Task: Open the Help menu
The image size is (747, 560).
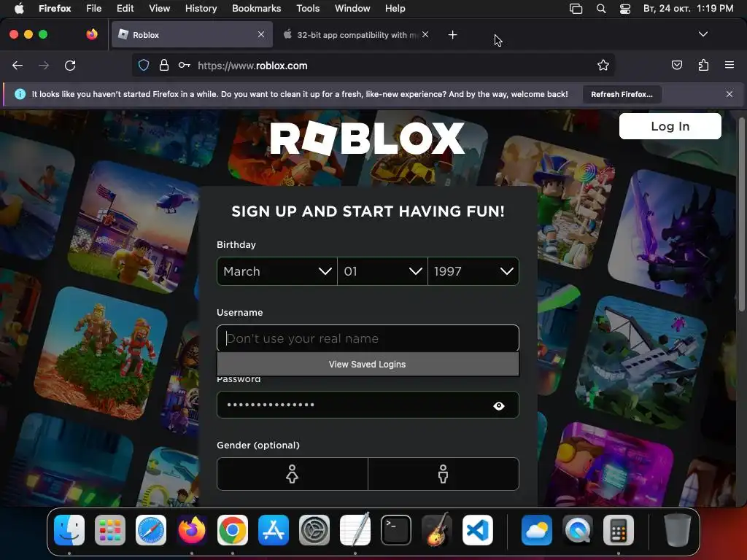Action: (395, 8)
